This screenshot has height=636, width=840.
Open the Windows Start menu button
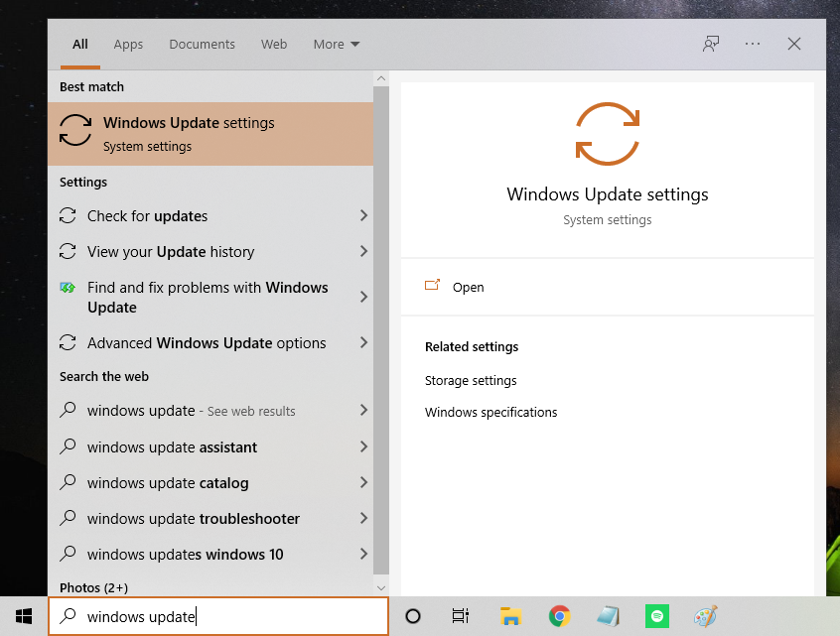pyautogui.click(x=24, y=616)
